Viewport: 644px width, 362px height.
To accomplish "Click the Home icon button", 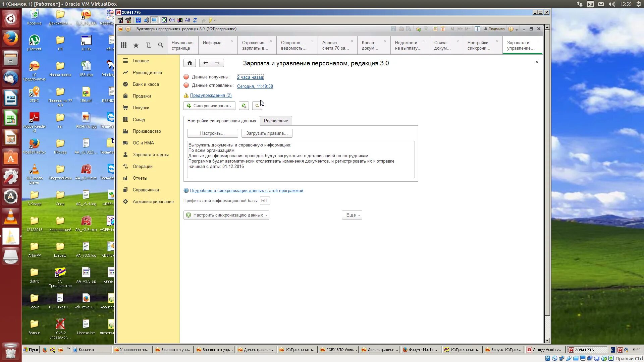I will 190,63.
